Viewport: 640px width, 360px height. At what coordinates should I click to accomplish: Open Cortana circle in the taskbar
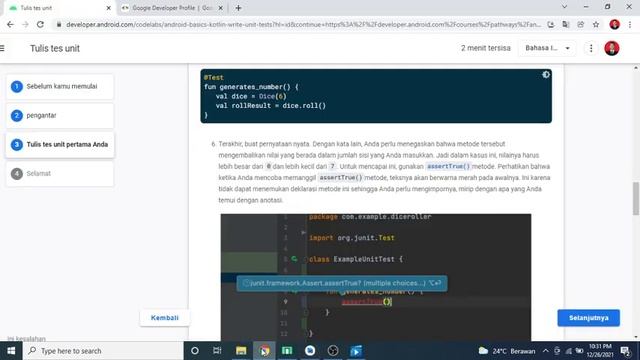pos(195,351)
